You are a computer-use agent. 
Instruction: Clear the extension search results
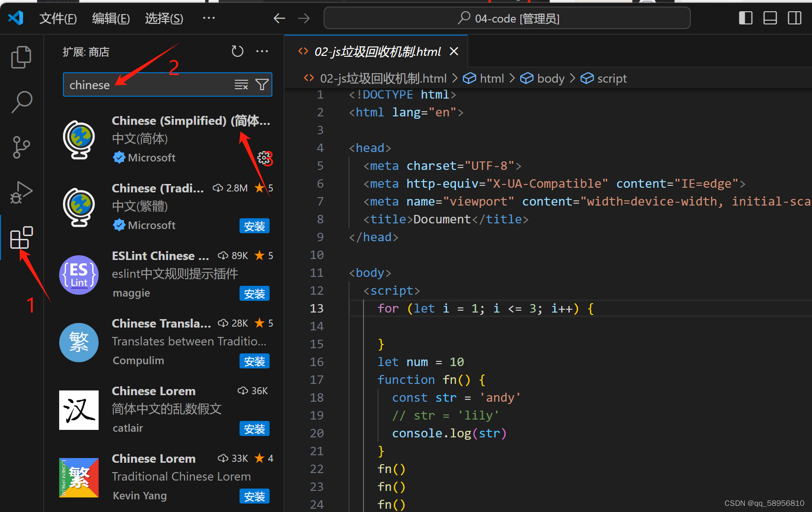(241, 84)
